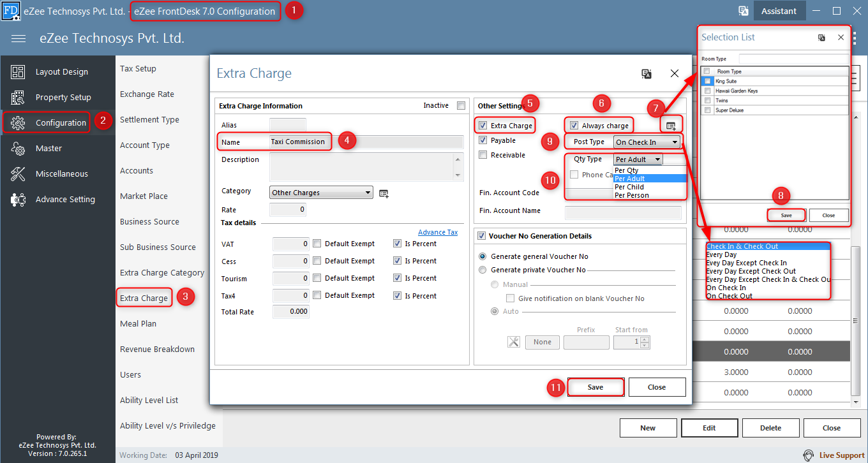This screenshot has height=463, width=868.
Task: Save the room type Selection List
Action: point(786,216)
